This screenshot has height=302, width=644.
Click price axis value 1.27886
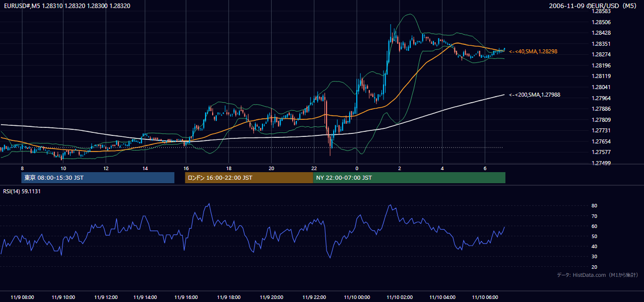601,109
